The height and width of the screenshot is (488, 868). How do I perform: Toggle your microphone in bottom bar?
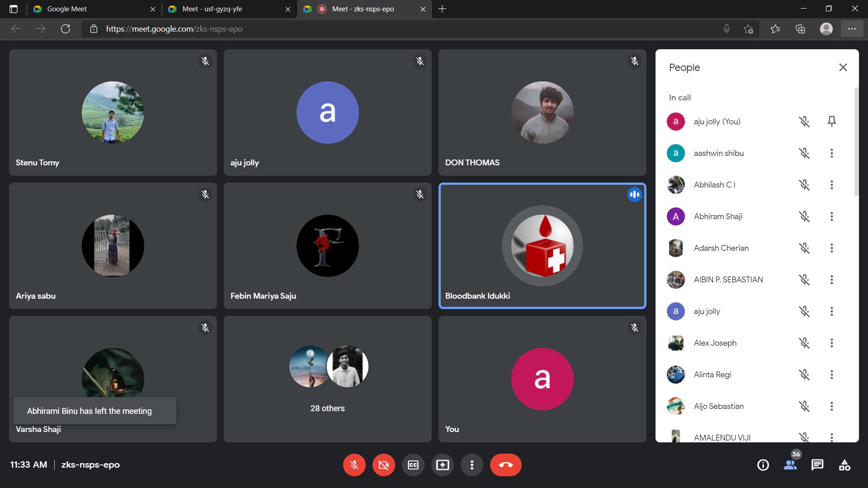354,465
